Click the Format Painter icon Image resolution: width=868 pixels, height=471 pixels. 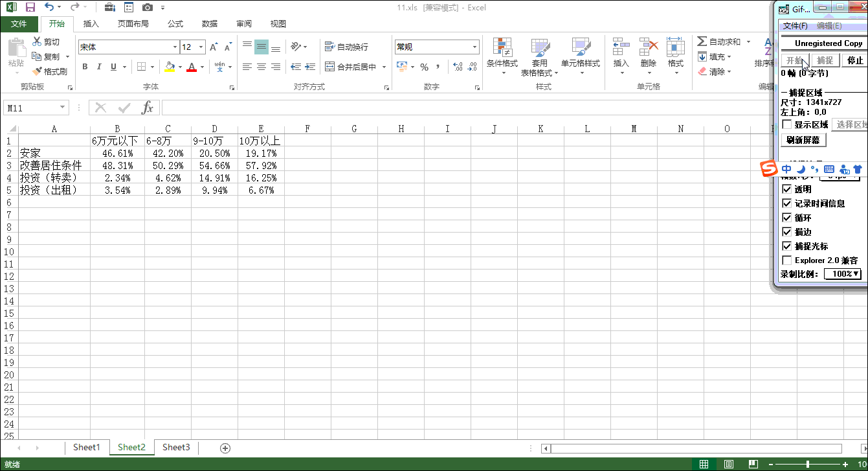(50, 71)
